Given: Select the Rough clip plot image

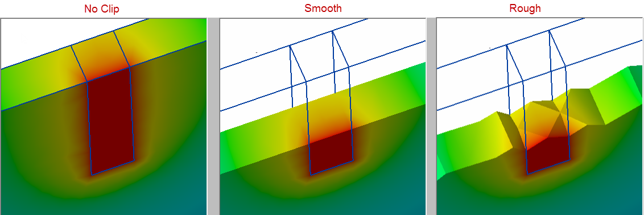Looking at the screenshot, I should point(539,117).
